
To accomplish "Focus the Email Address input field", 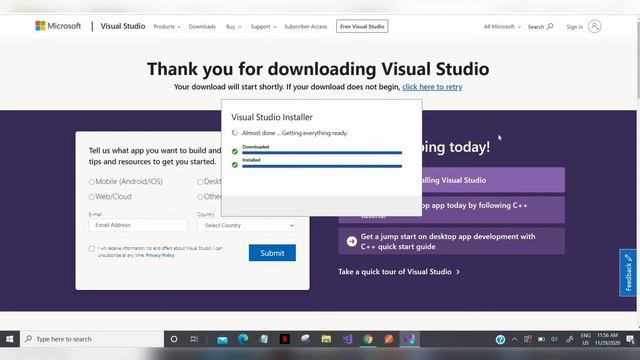I will point(138,225).
